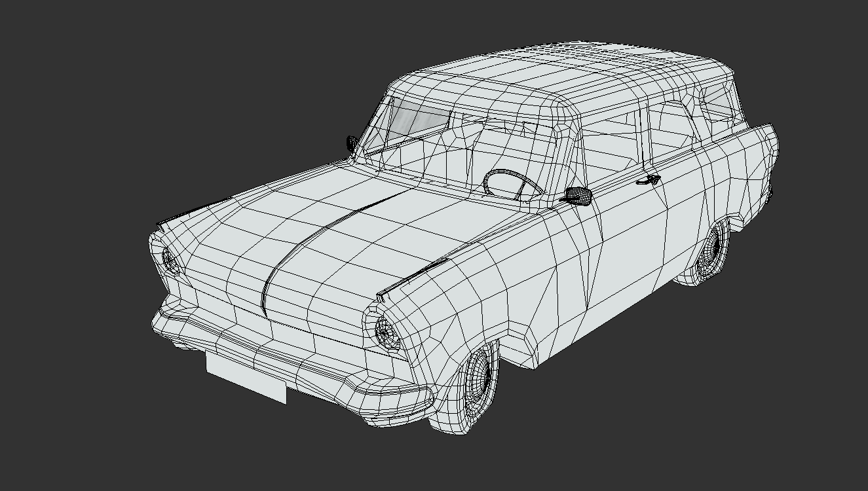Select the blank front license plate
Image resolution: width=868 pixels, height=491 pixels.
tap(246, 377)
